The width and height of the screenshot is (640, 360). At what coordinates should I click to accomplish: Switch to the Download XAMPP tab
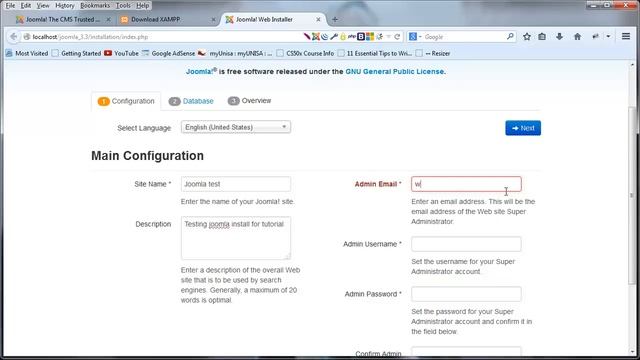pos(167,19)
